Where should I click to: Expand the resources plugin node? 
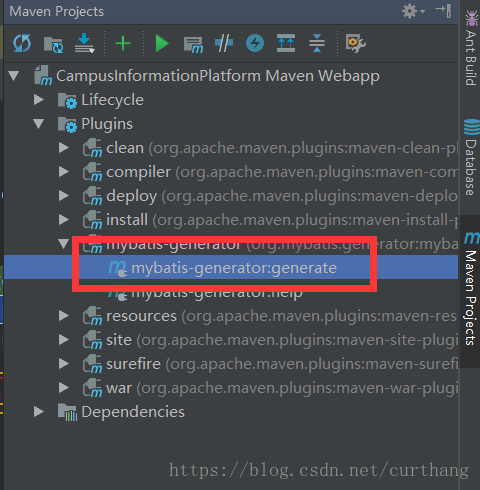tap(63, 316)
